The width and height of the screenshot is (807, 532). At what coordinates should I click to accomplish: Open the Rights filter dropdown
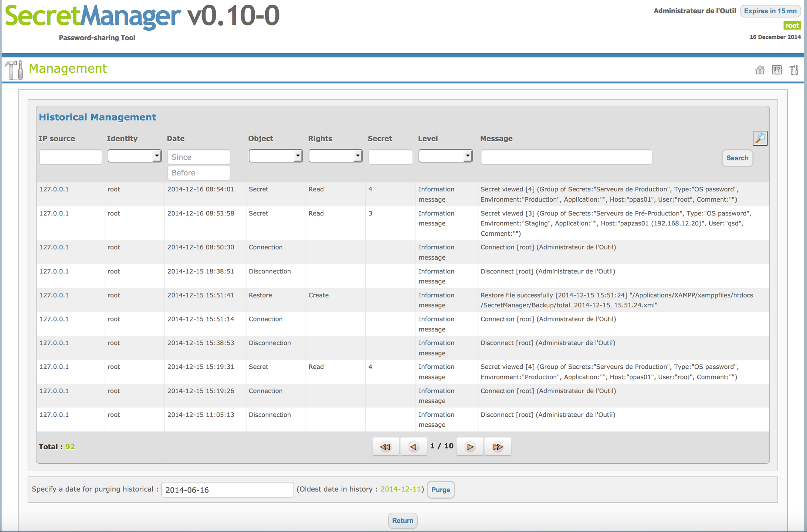tap(335, 156)
